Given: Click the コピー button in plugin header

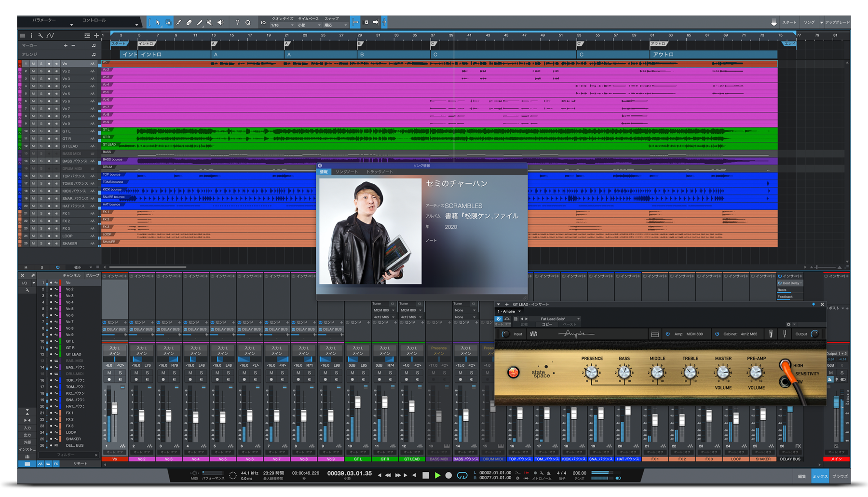Looking at the screenshot, I should pos(547,324).
